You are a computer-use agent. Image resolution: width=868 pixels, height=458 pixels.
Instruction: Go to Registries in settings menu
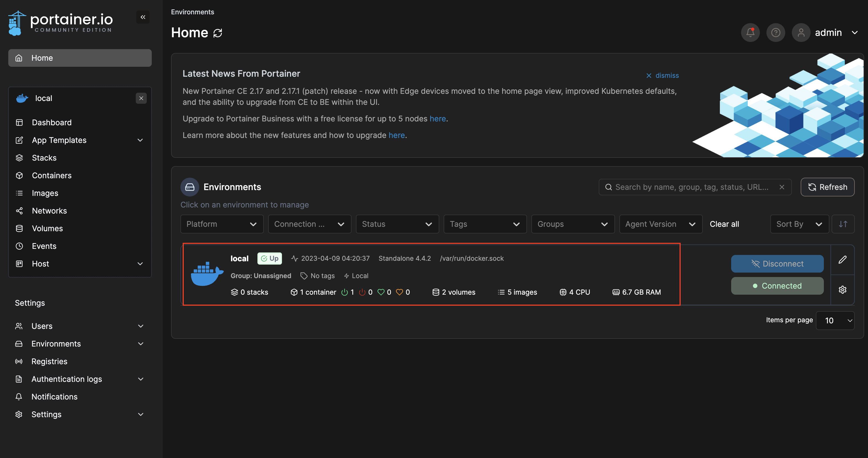(49, 361)
